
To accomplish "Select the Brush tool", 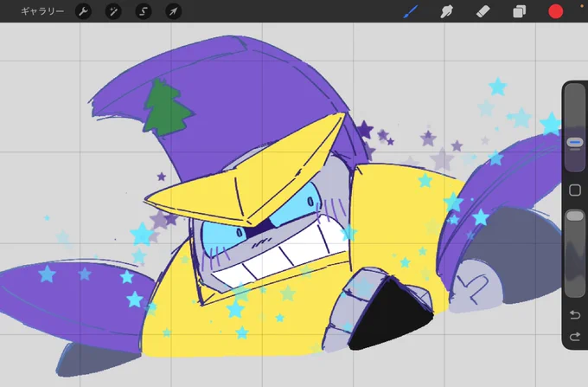I will click(x=411, y=11).
